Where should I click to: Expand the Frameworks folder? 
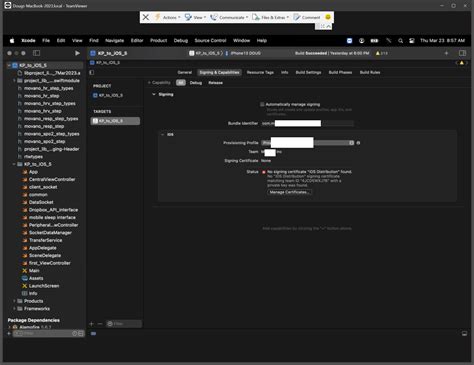coord(14,309)
